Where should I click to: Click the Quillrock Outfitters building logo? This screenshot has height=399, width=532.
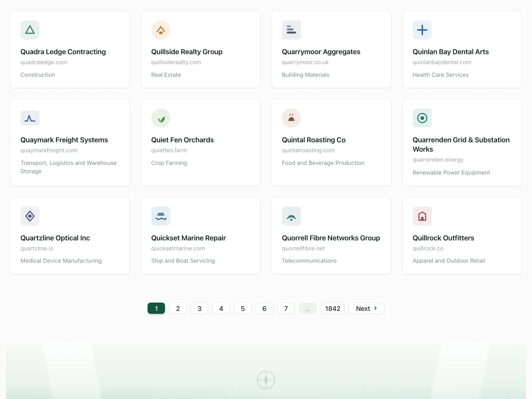click(x=422, y=216)
